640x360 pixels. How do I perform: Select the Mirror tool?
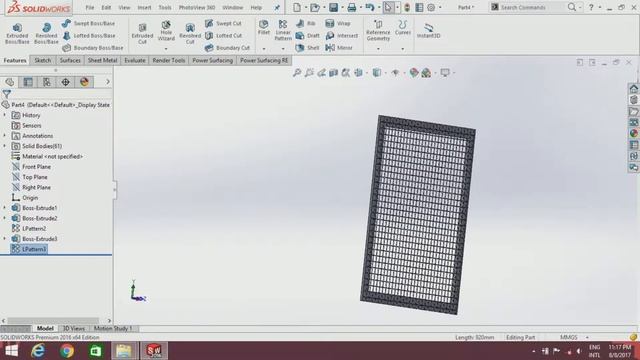tap(339, 48)
